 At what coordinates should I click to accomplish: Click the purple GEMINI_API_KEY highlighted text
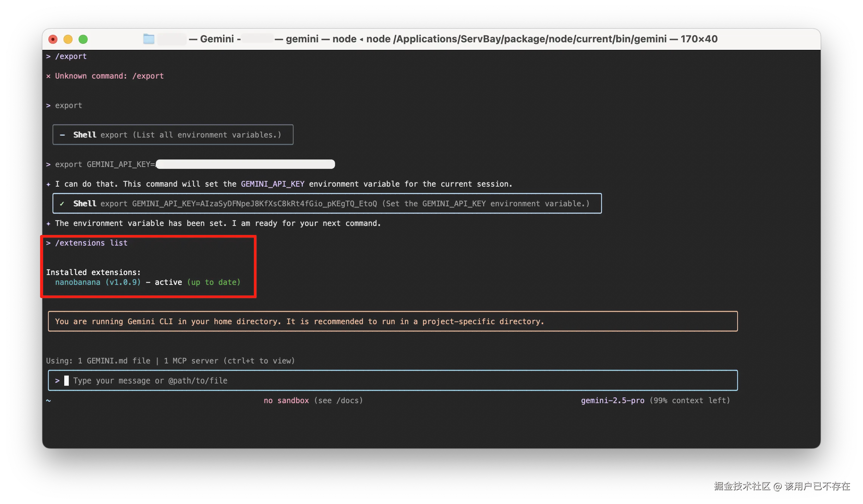point(272,184)
